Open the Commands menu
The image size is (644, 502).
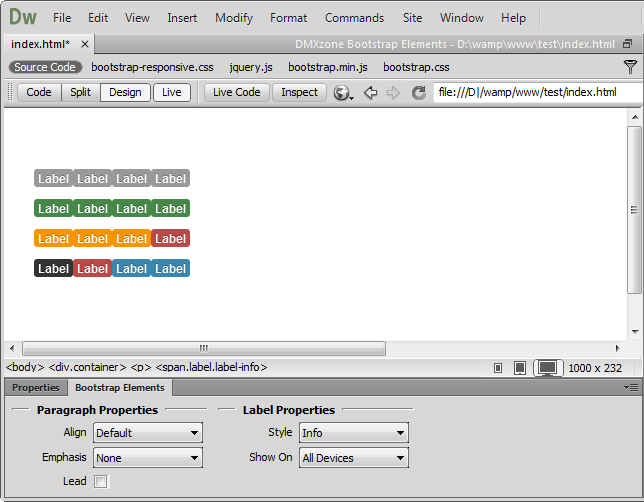[x=354, y=18]
